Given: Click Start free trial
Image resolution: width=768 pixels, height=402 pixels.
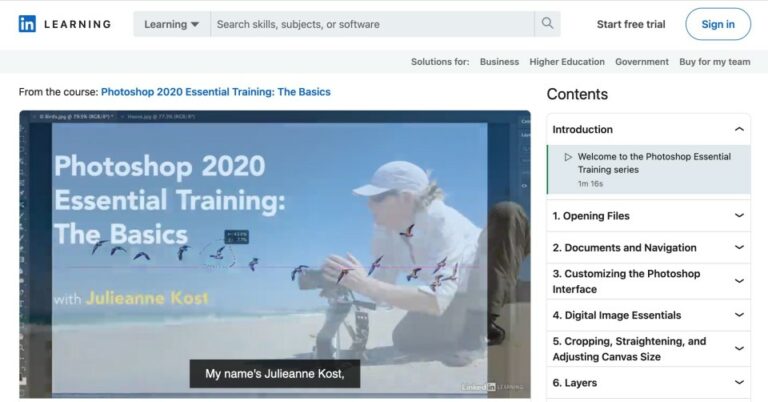Looking at the screenshot, I should point(631,24).
